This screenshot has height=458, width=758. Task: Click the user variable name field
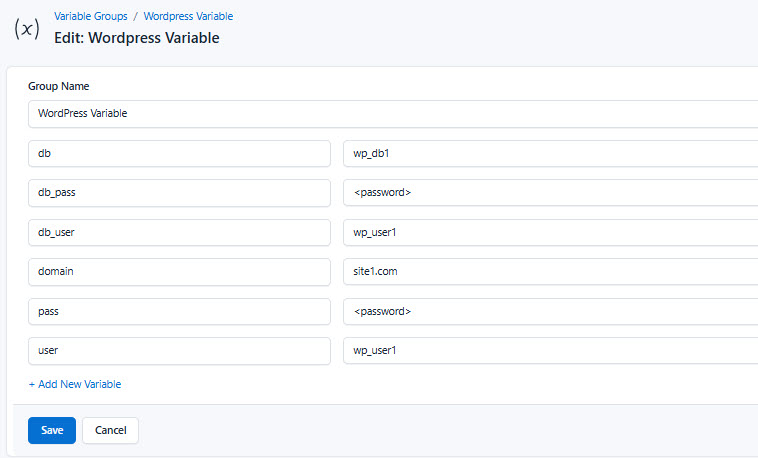click(179, 351)
